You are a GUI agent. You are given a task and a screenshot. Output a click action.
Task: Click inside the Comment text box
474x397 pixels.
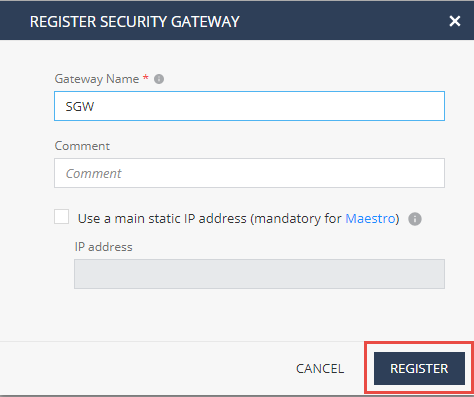tap(249, 173)
